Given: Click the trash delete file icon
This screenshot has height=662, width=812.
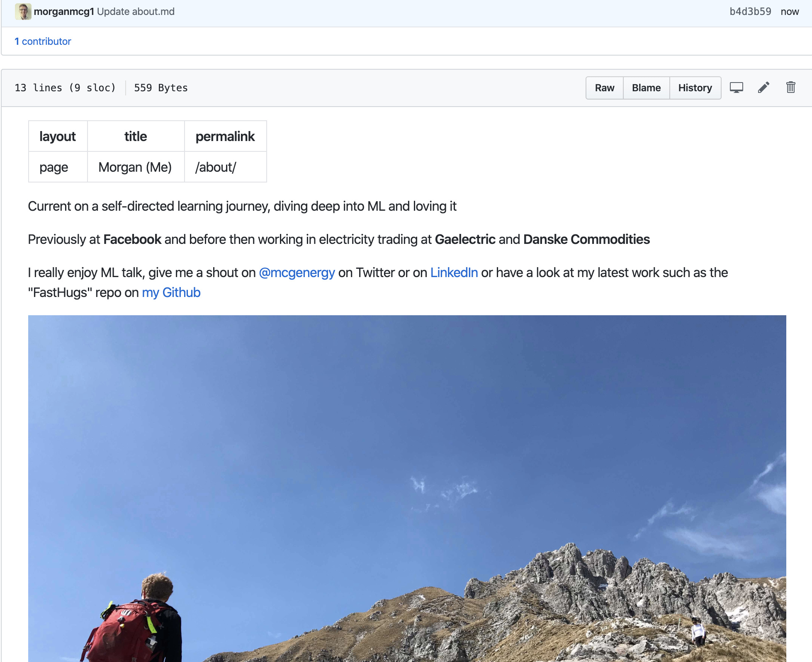Looking at the screenshot, I should (790, 88).
